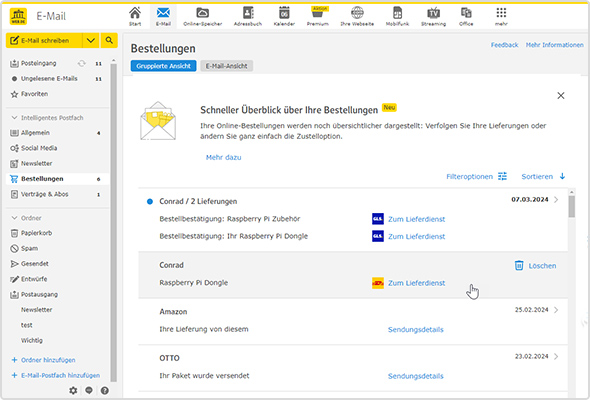Click the Filteroptionen sliders icon
This screenshot has width=590, height=400.
pyautogui.click(x=502, y=176)
